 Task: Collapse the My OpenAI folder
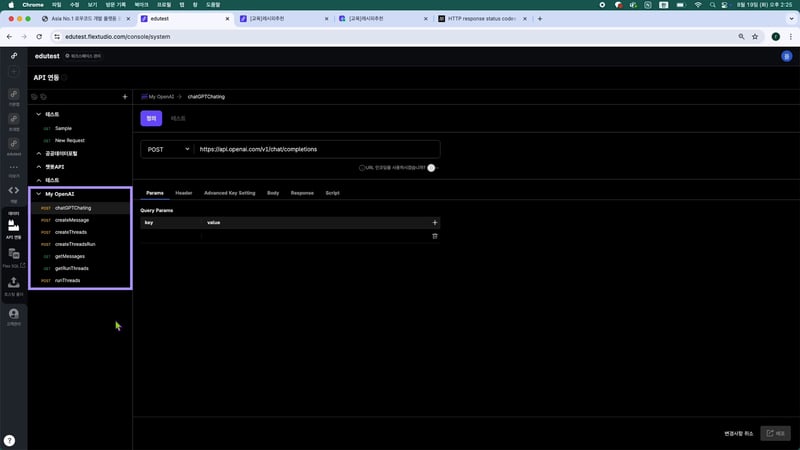pos(38,194)
